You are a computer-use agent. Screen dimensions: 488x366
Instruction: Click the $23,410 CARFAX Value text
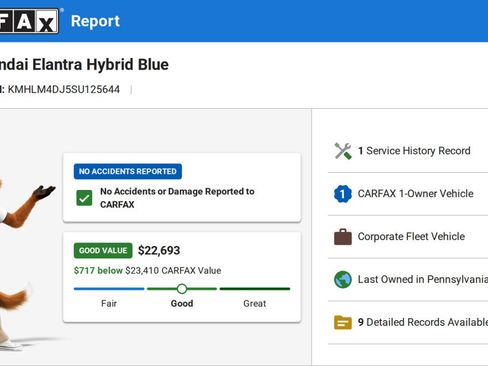(x=173, y=270)
